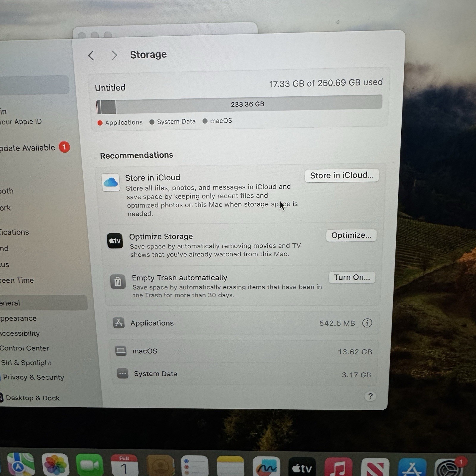Show info for Applications storage
Image resolution: width=476 pixels, height=476 pixels.
click(x=367, y=323)
